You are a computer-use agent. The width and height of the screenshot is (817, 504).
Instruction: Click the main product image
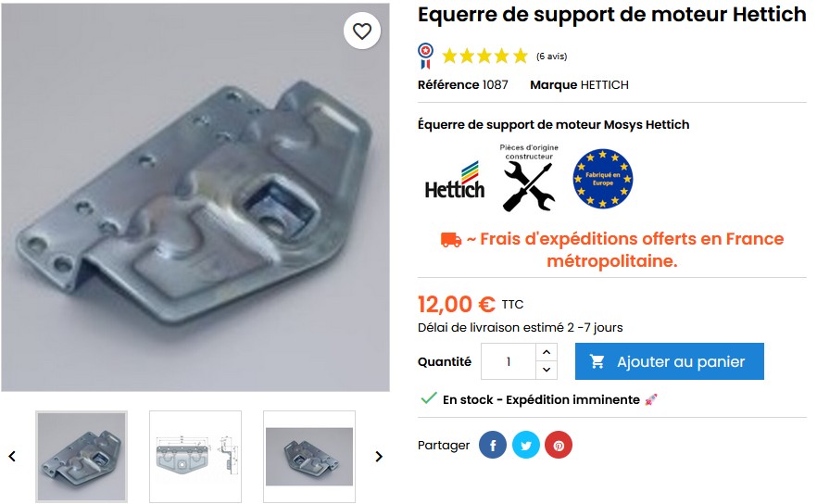pos(195,197)
